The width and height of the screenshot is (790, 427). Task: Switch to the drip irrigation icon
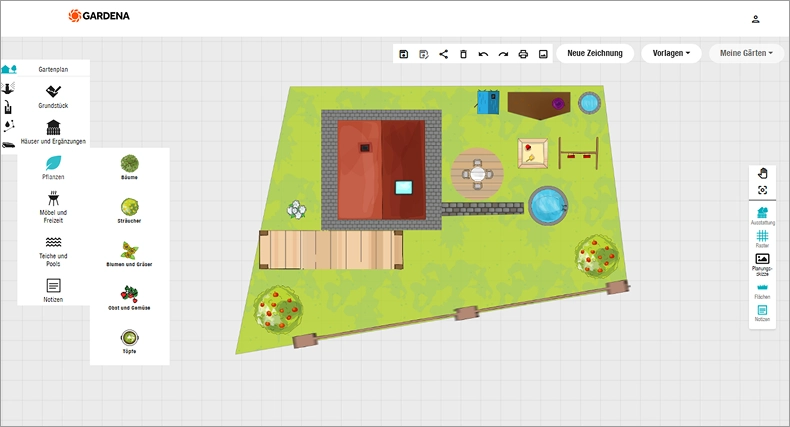click(9, 125)
